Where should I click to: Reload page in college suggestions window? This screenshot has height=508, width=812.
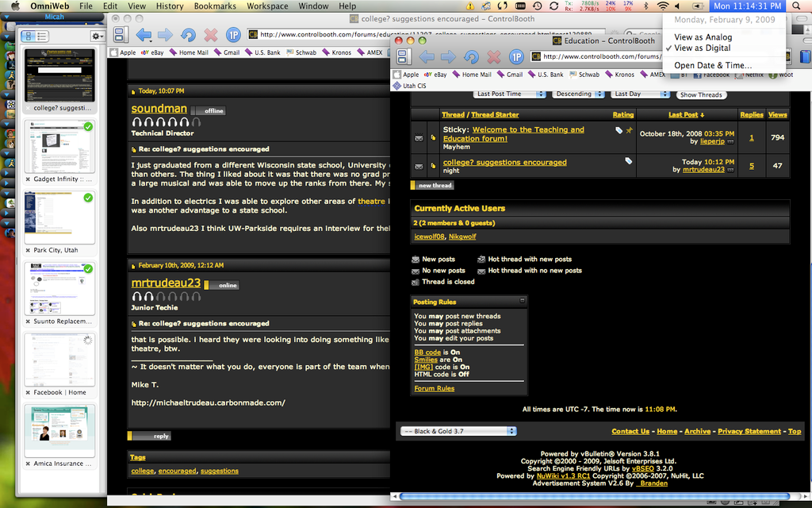(189, 35)
